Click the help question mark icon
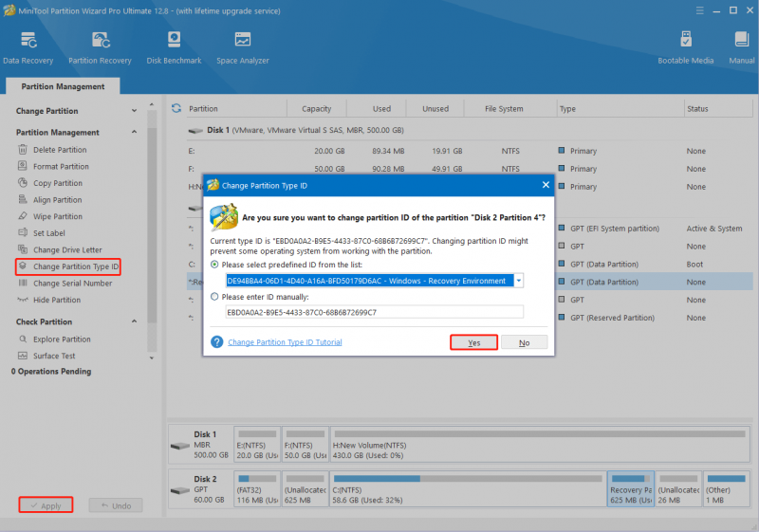 pyautogui.click(x=217, y=342)
